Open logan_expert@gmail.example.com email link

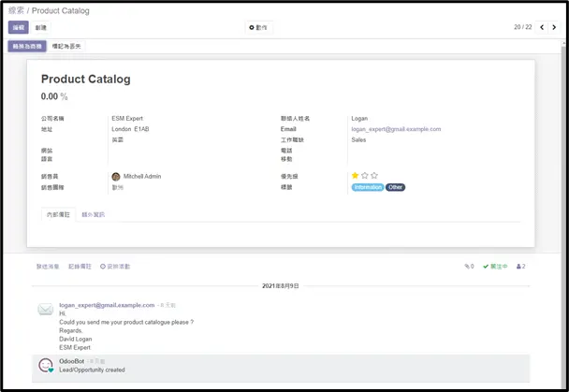pyautogui.click(x=396, y=129)
